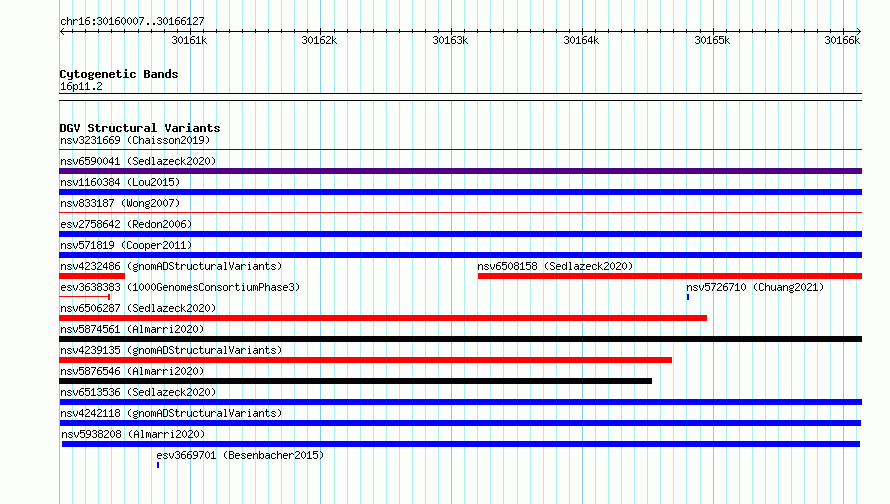The width and height of the screenshot is (890, 504).
Task: Click the nsv6506287 (Sedlazeck2020) label
Action: coord(138,308)
